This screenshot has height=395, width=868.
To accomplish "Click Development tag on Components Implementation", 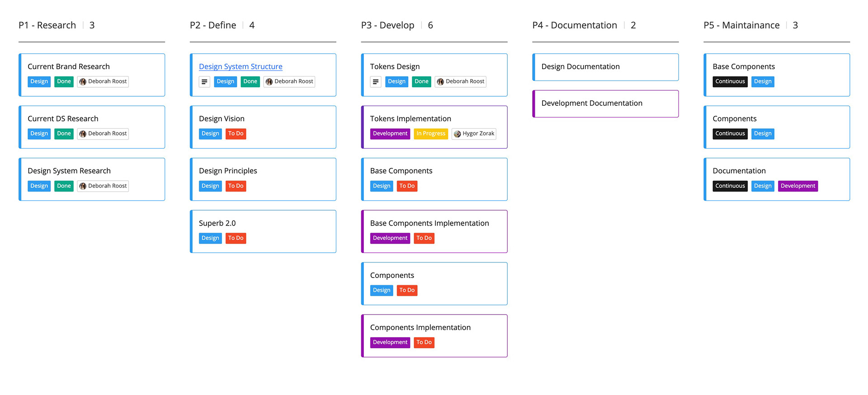I will click(390, 343).
